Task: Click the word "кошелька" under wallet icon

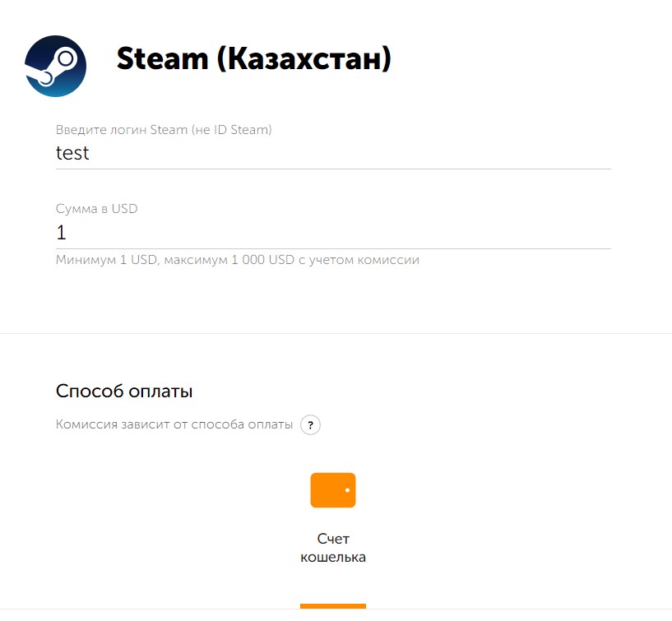Action: tap(333, 558)
